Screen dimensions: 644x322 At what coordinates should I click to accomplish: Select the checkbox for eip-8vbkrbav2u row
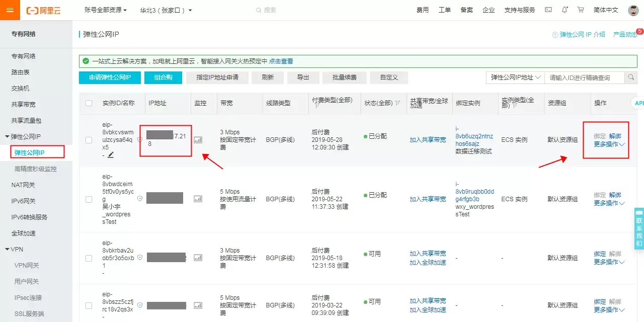click(89, 258)
